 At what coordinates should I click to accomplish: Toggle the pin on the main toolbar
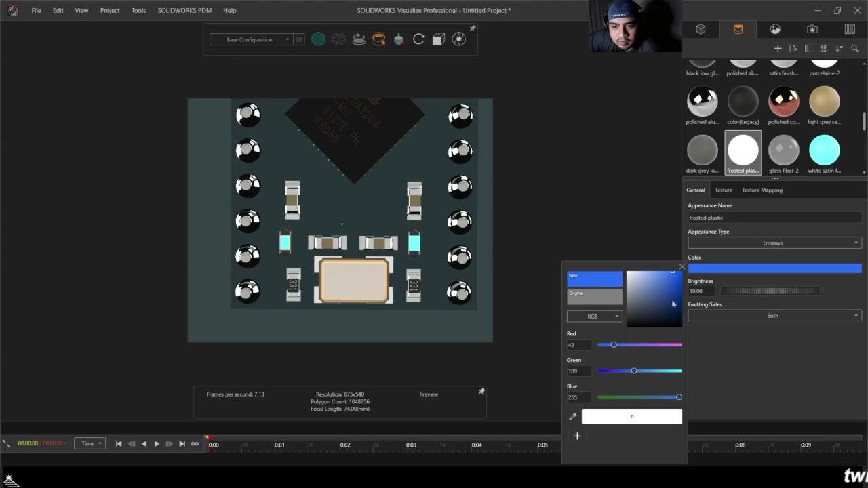(473, 28)
